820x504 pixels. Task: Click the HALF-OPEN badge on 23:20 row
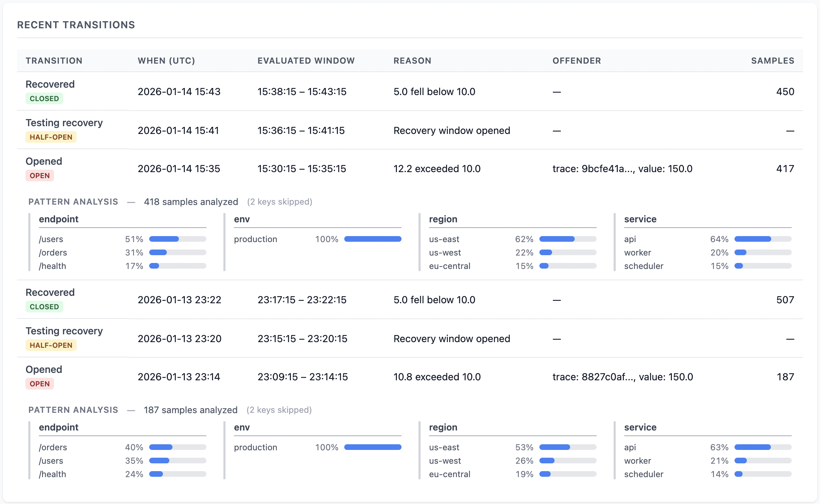tap(51, 345)
